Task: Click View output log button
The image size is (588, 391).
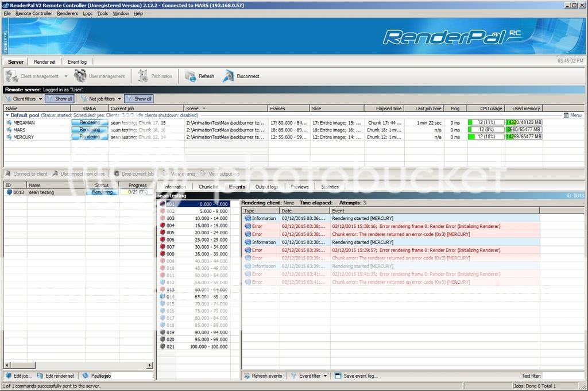Action: [220, 173]
